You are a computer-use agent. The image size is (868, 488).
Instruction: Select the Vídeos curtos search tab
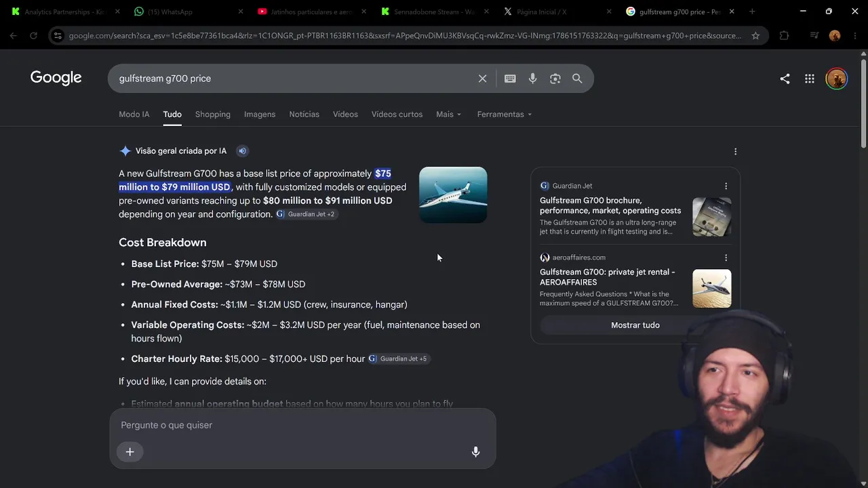coord(397,115)
